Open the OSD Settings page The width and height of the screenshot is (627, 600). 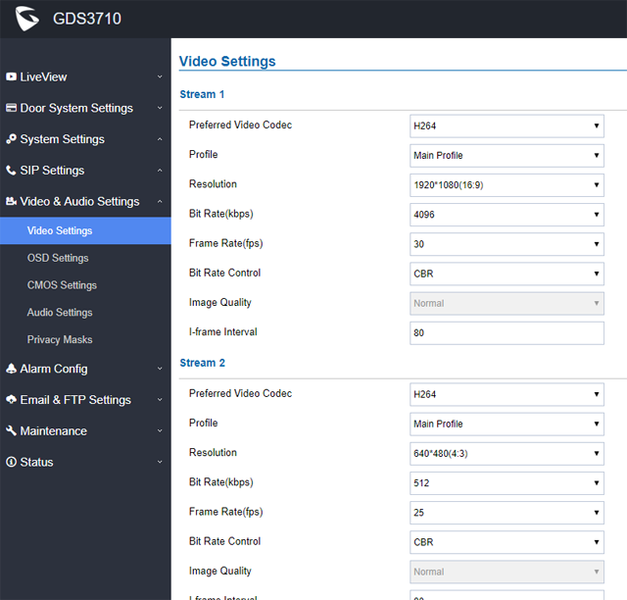coord(58,258)
